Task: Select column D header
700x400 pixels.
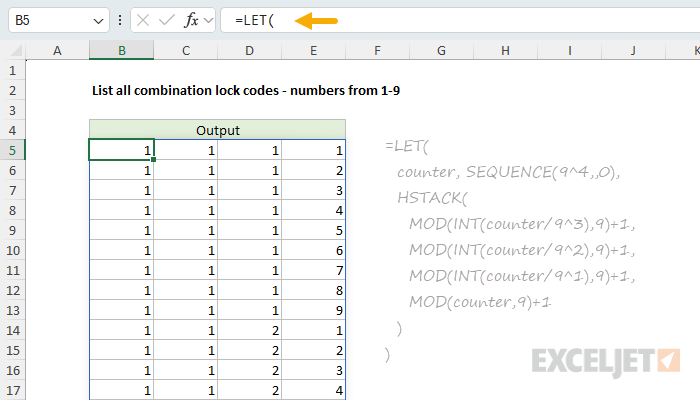Action: tap(250, 50)
